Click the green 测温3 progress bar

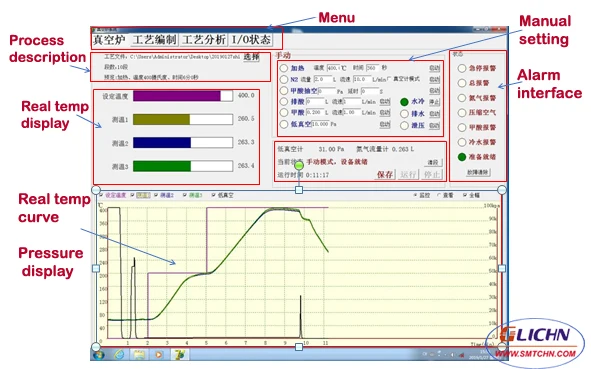click(183, 166)
